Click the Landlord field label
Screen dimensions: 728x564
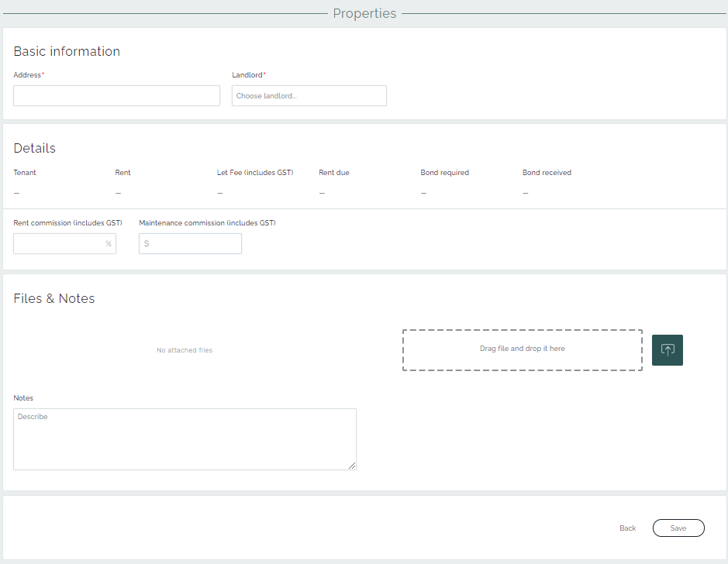pyautogui.click(x=247, y=75)
